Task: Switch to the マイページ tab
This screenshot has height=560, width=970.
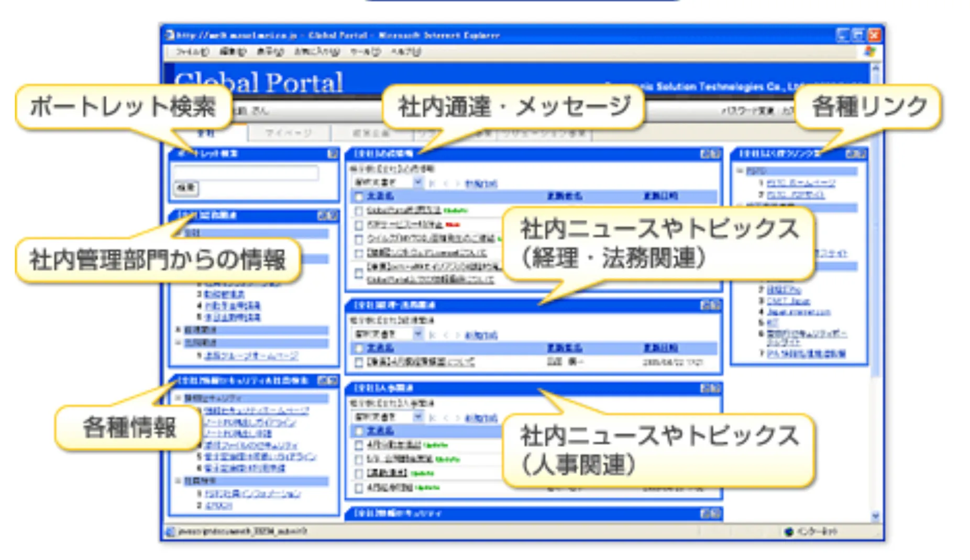Action: 288,132
